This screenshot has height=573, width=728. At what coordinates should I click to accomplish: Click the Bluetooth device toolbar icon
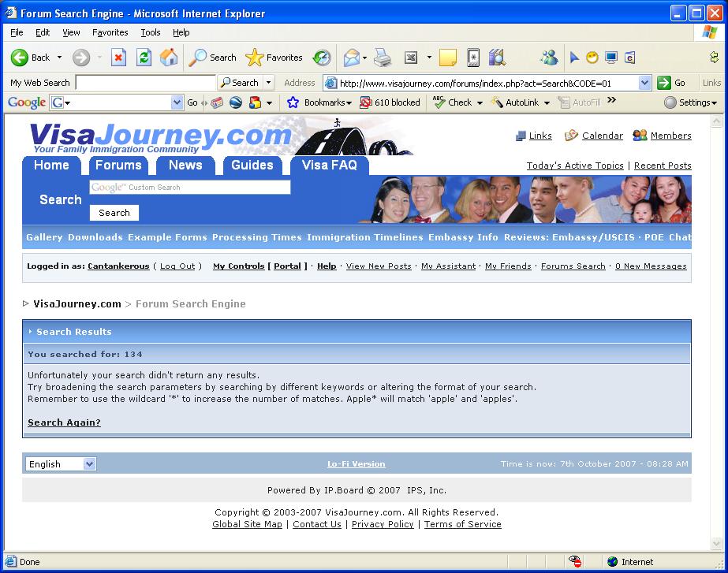coord(473,58)
